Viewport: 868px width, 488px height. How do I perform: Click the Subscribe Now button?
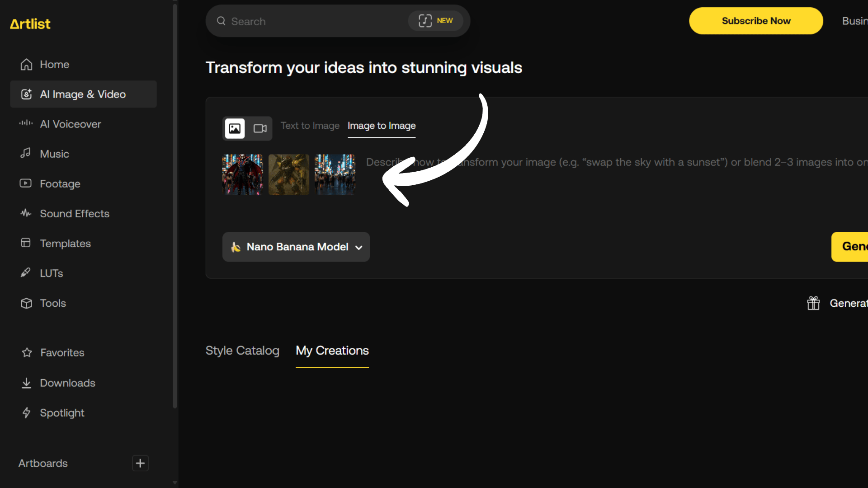(755, 21)
